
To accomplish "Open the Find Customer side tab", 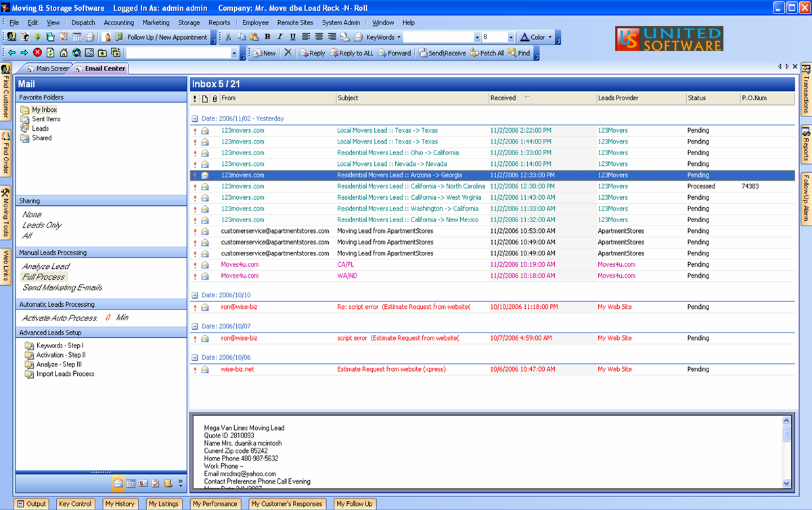I will pos(5,91).
